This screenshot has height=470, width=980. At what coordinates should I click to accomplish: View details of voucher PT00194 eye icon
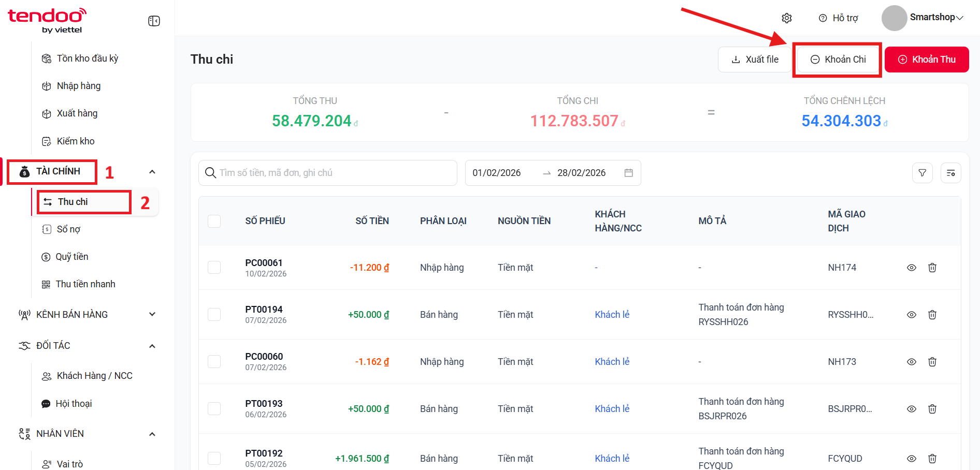912,315
